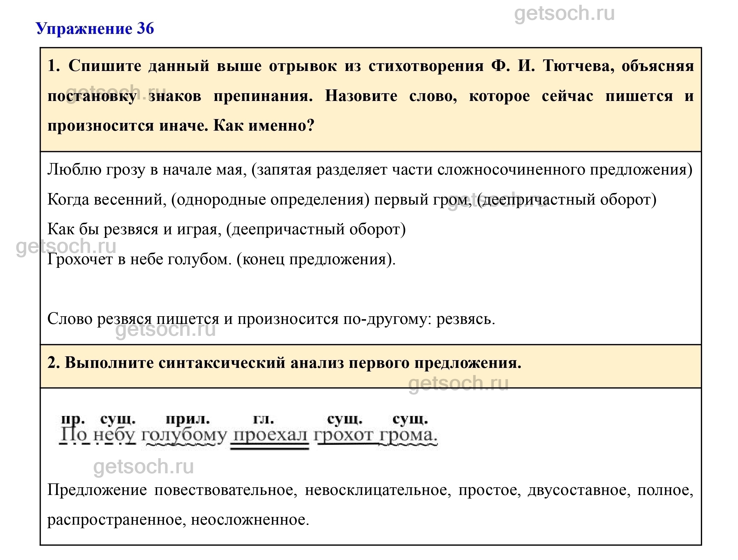This screenshot has width=738, height=560.
Task: Click the "пр." label above "По"
Action: (x=73, y=419)
